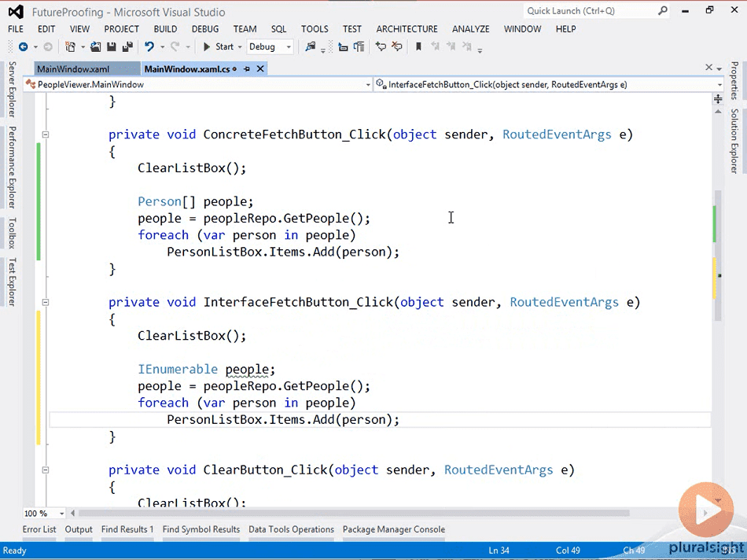Click the New Project toolbar icon
This screenshot has height=560, width=747.
71,46
